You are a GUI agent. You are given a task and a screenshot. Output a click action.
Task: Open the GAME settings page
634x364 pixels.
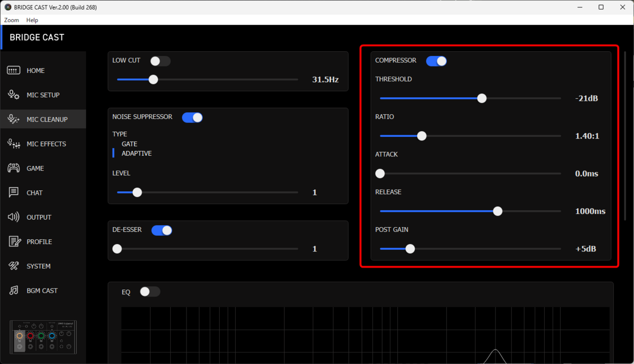43,168
